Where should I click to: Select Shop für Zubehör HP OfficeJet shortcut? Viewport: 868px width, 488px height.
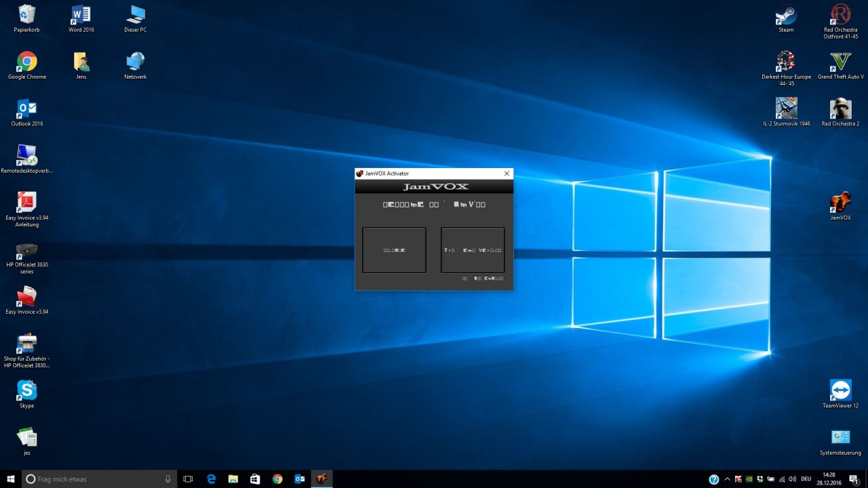click(27, 350)
